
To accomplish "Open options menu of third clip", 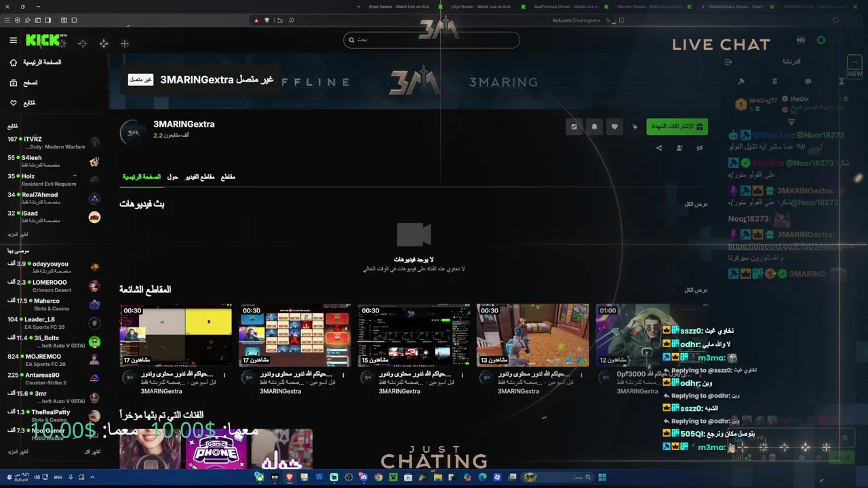I will 463,375.
